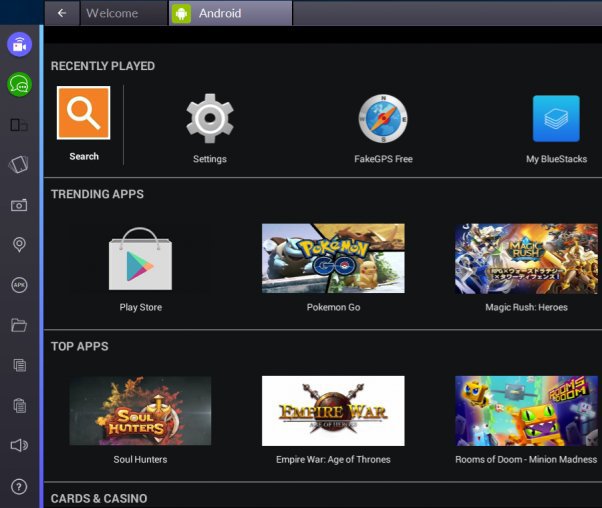Click the 'Magic Rush: Heroes' label

tap(526, 307)
